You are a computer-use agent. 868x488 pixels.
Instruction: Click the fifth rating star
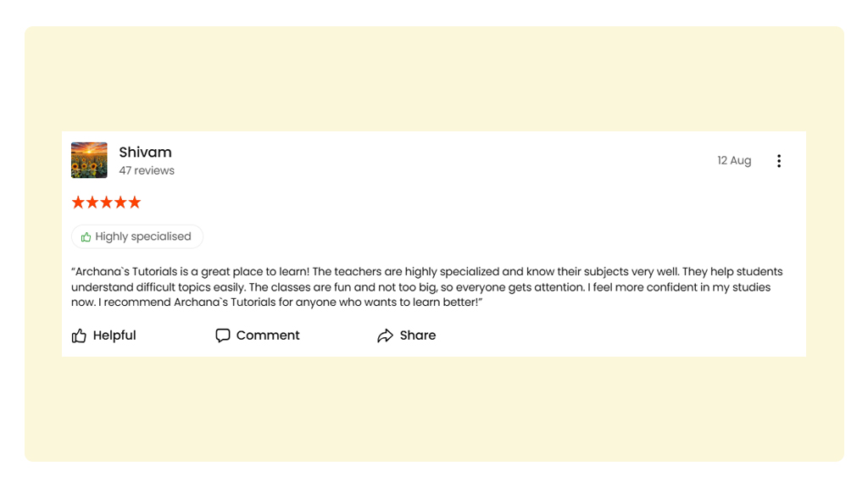[134, 202]
